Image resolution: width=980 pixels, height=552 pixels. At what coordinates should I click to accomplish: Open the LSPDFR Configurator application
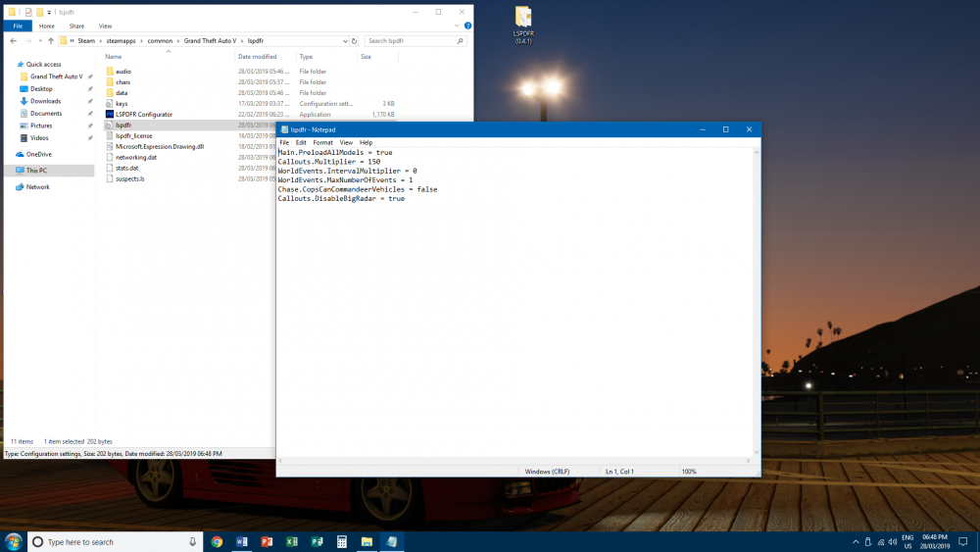click(x=143, y=114)
